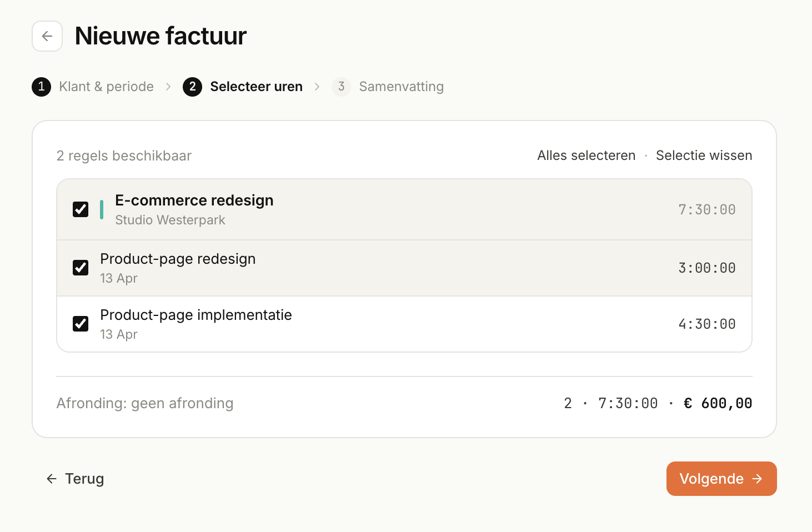Viewport: 812px width, 532px height.
Task: Uncheck the Product-page redesign checkbox
Action: [x=81, y=268]
